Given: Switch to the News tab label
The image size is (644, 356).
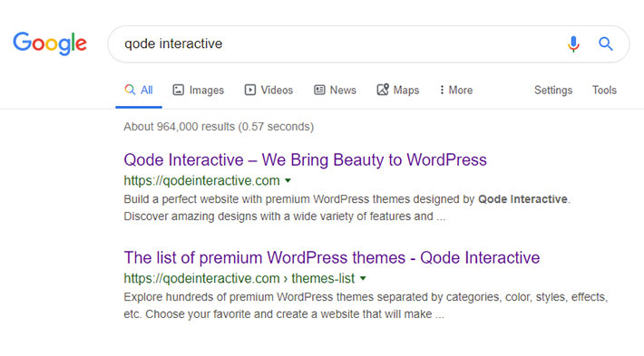Looking at the screenshot, I should point(343,90).
